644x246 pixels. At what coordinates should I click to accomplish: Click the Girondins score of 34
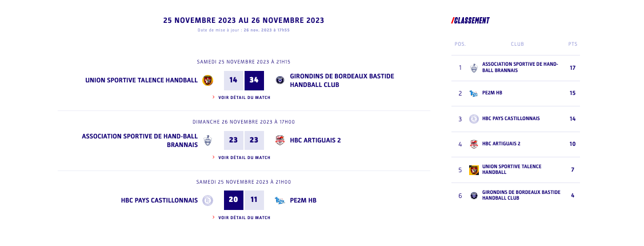click(x=254, y=81)
